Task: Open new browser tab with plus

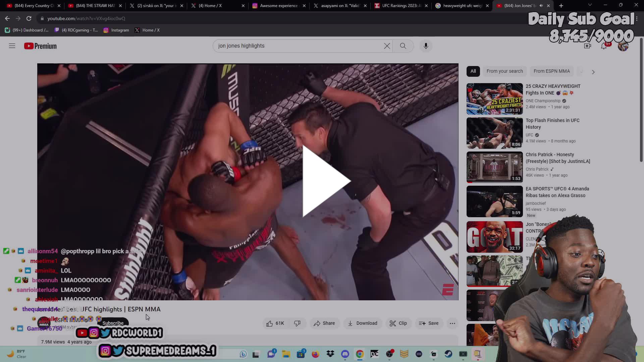Action: tap(561, 6)
